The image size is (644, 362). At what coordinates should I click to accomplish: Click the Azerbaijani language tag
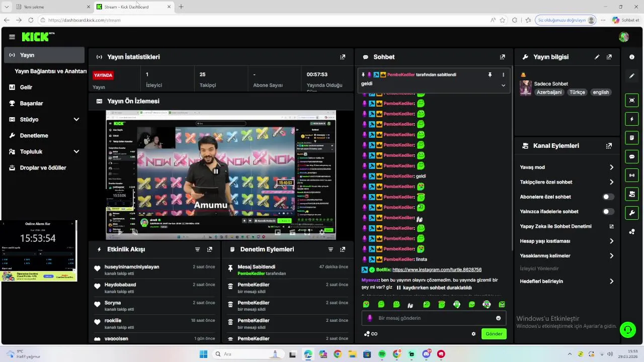click(549, 93)
